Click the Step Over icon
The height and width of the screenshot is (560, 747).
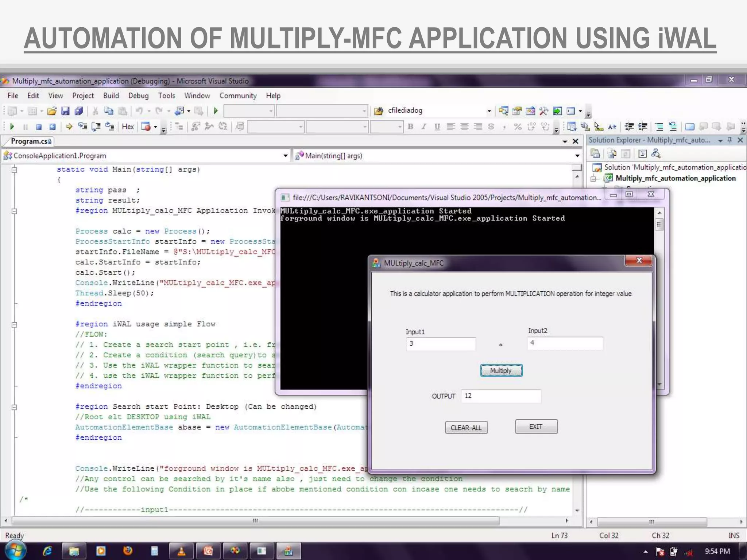(x=96, y=127)
